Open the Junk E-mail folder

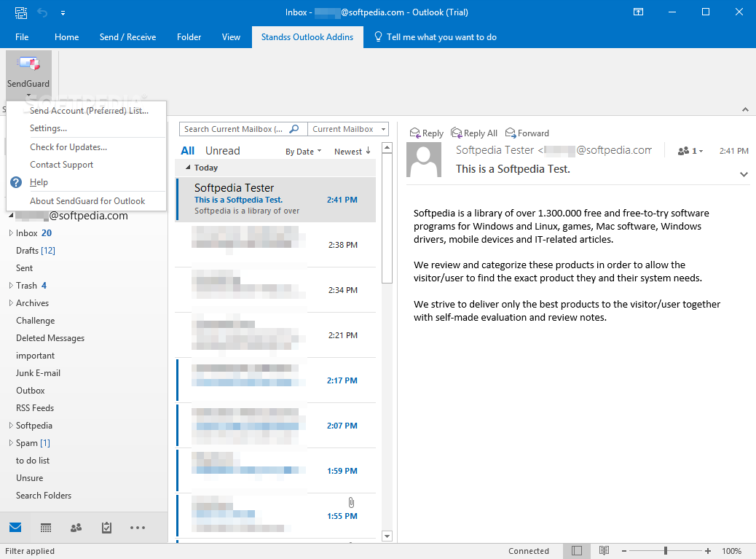tap(38, 373)
